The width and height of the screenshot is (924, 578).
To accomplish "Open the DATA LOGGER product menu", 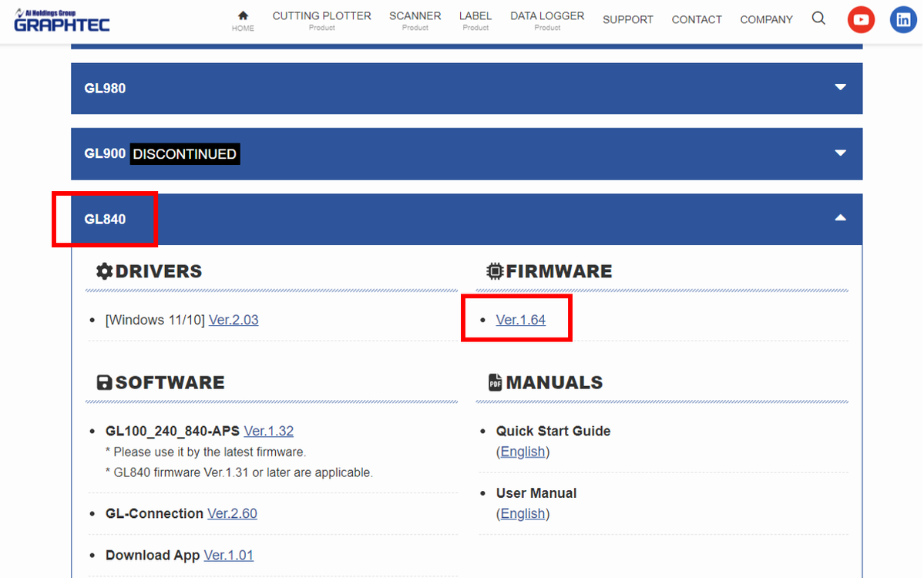I will (547, 20).
